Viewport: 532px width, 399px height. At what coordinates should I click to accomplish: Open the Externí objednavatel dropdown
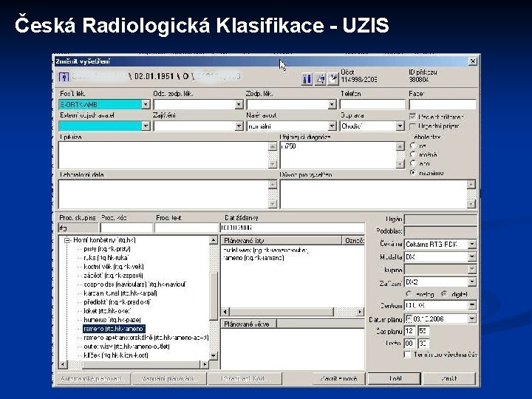pyautogui.click(x=146, y=126)
